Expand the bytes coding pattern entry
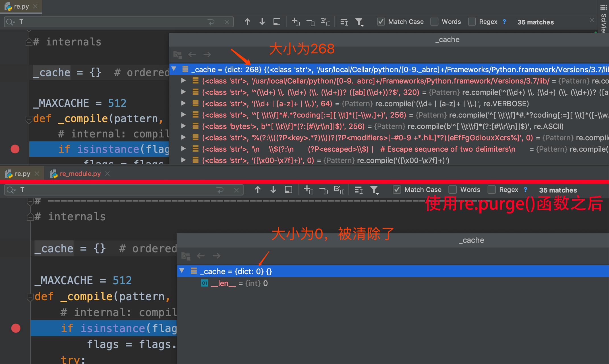This screenshot has height=364, width=609. (183, 126)
